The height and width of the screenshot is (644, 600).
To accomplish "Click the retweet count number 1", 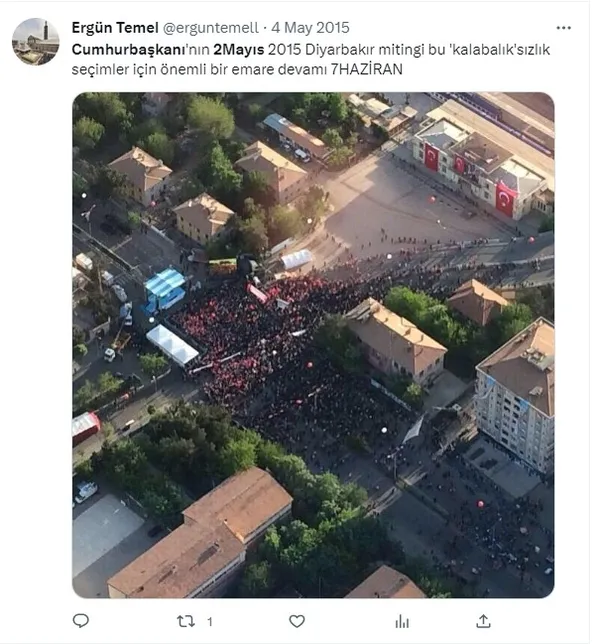I will point(210,622).
